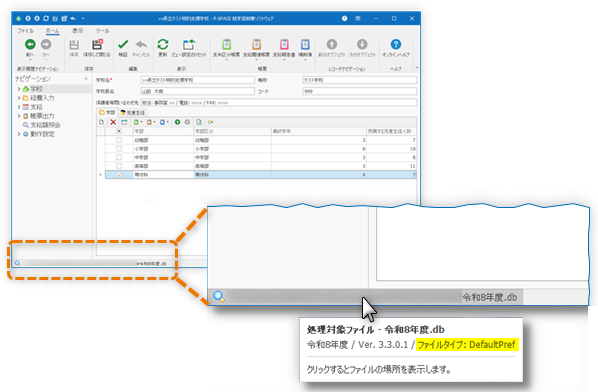The height and width of the screenshot is (392, 598).
Task: Toggle the select-all checkbox in grid header
Action: (119, 131)
